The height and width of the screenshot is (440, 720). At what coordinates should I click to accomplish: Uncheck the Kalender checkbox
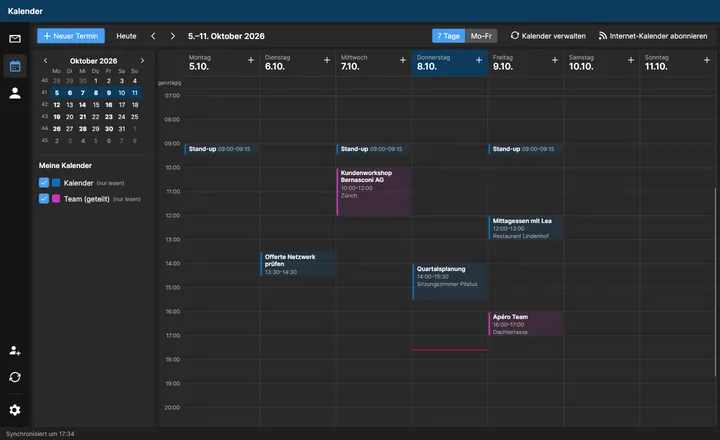click(44, 183)
